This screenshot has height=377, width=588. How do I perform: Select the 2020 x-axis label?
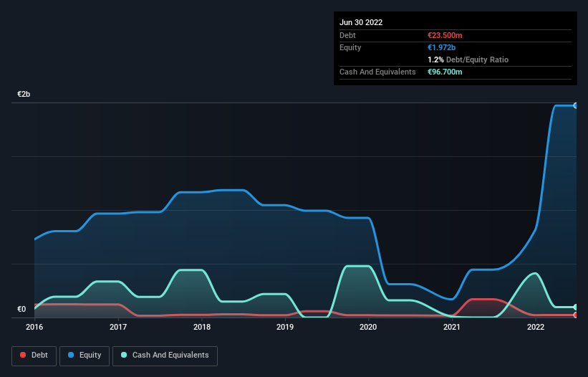[368, 327]
